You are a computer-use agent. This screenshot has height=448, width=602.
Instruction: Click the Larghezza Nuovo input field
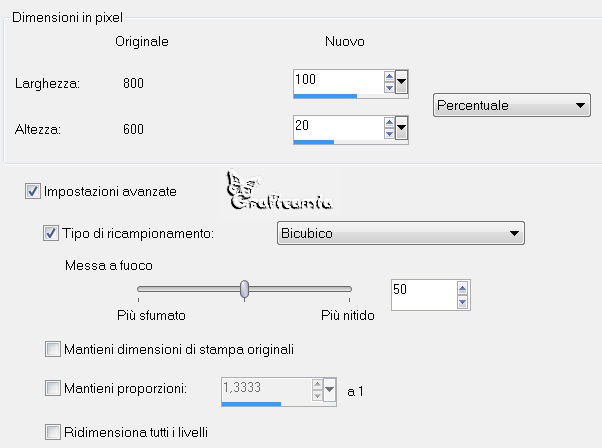click(x=338, y=81)
